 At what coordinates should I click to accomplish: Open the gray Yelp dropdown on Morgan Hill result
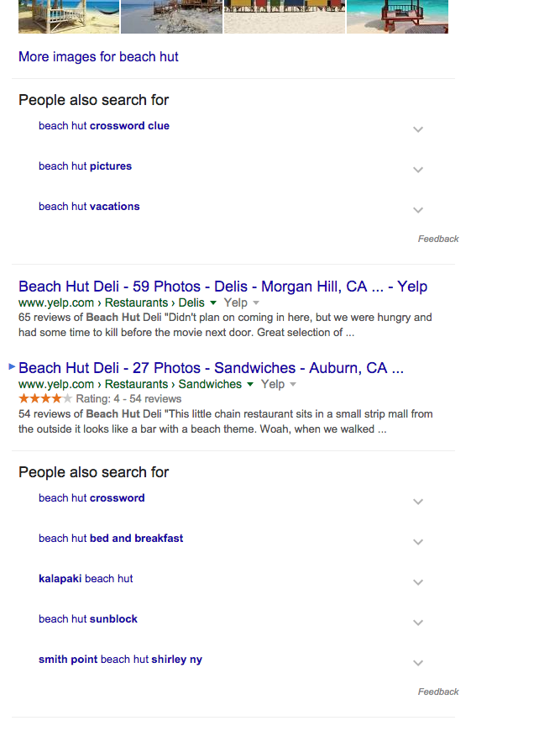coord(256,302)
